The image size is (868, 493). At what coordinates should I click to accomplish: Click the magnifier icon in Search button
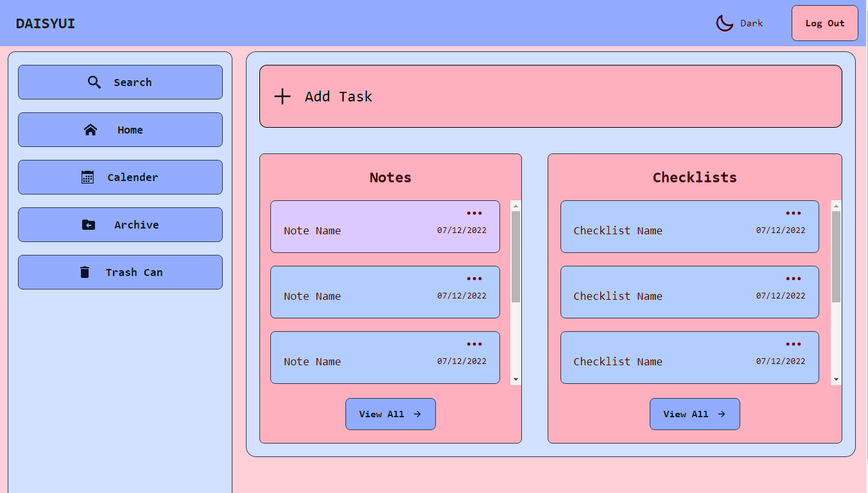pyautogui.click(x=94, y=82)
